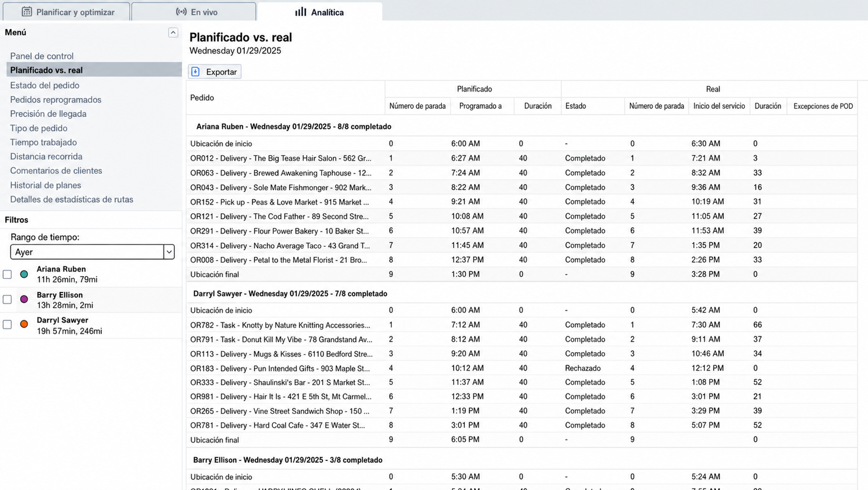Click the Planificado vs. real page title

pos(241,38)
